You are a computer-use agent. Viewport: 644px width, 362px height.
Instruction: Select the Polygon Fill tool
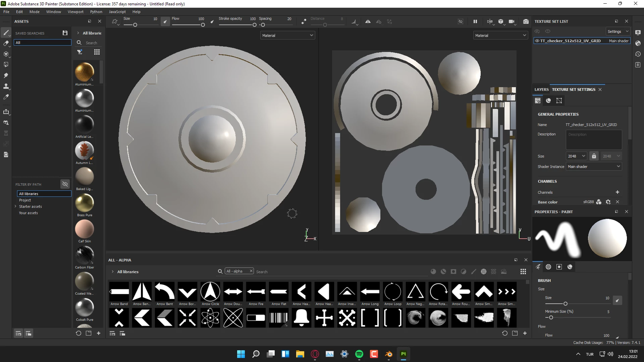point(6,65)
